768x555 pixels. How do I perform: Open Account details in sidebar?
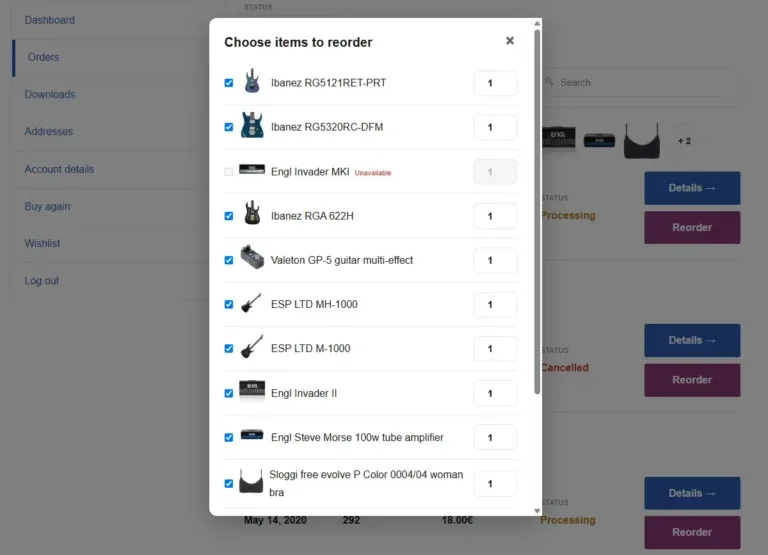tap(59, 169)
